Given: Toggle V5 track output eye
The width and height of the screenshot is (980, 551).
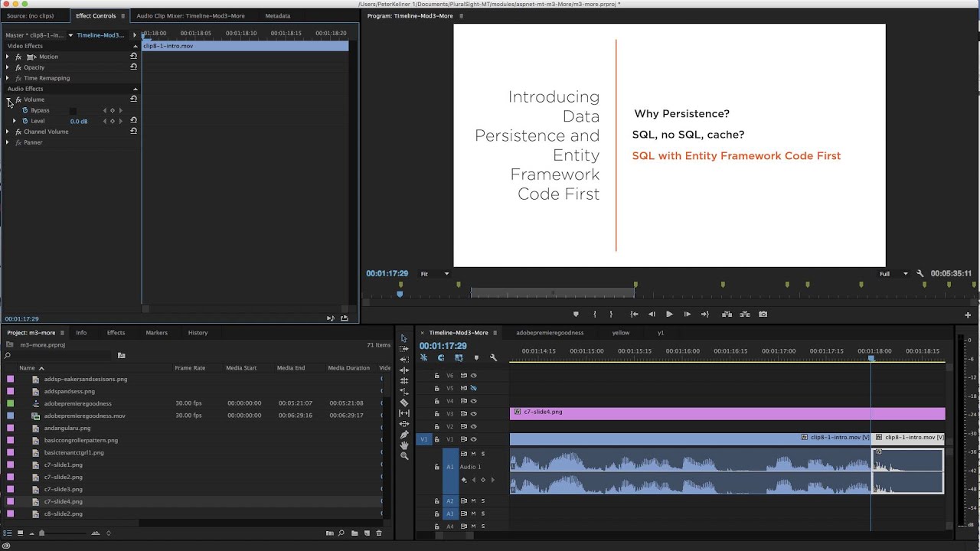Looking at the screenshot, I should pyautogui.click(x=473, y=388).
